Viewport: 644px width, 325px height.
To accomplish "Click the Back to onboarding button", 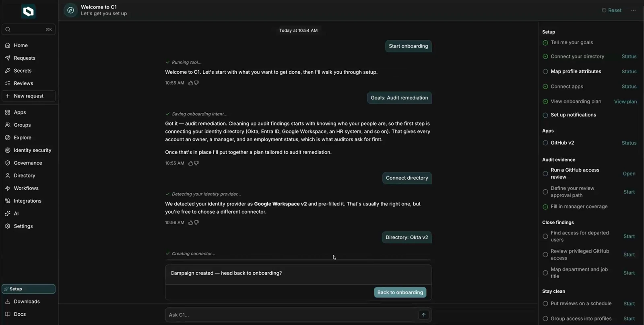I will click(400, 292).
